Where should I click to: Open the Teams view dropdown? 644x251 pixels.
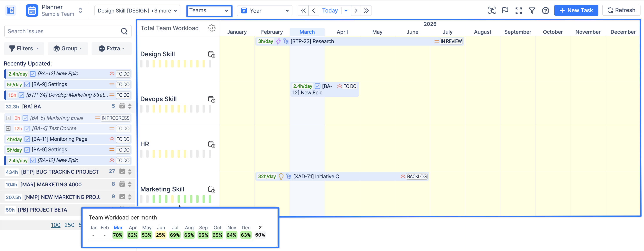click(209, 11)
